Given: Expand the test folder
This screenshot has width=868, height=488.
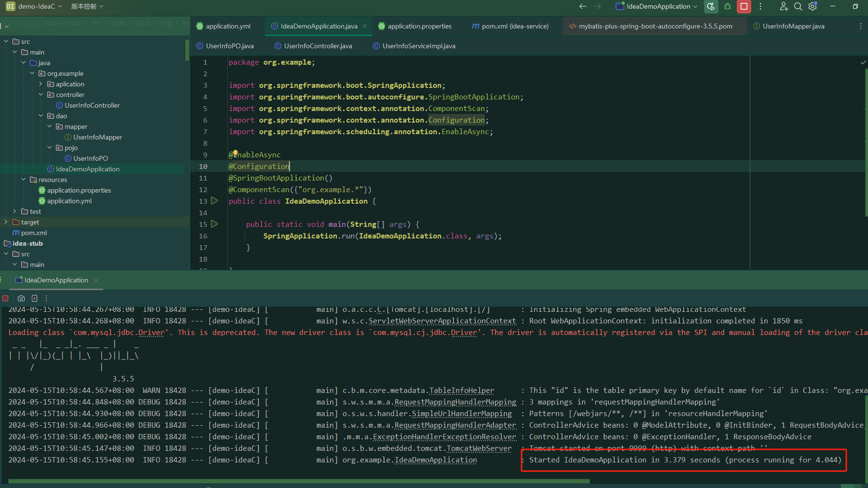Looking at the screenshot, I should pyautogui.click(x=14, y=211).
